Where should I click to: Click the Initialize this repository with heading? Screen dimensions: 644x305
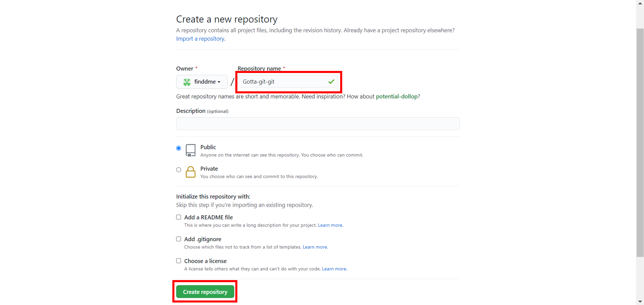pos(213,196)
